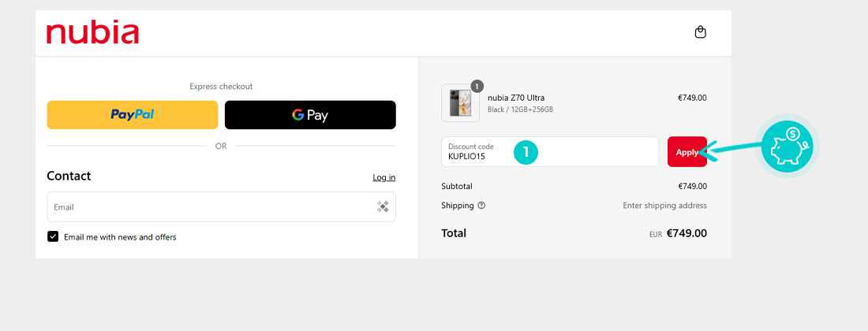Uncheck Email me with news and offers
This screenshot has height=331, width=868.
click(53, 236)
